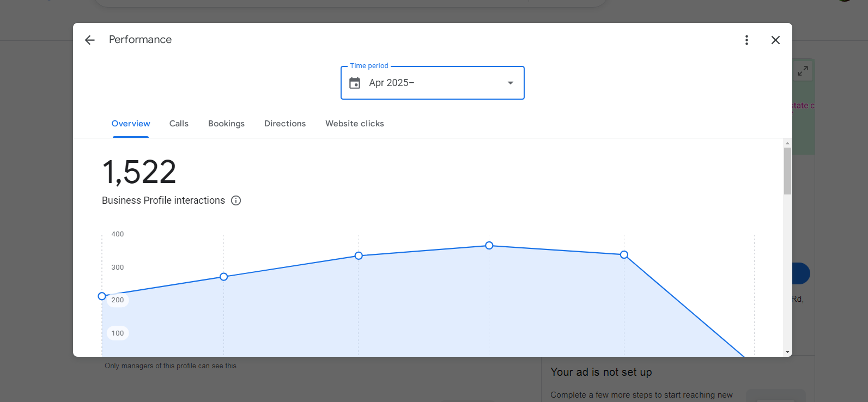Image resolution: width=868 pixels, height=402 pixels.
Task: Click the second data point on the chart
Action: [224, 277]
